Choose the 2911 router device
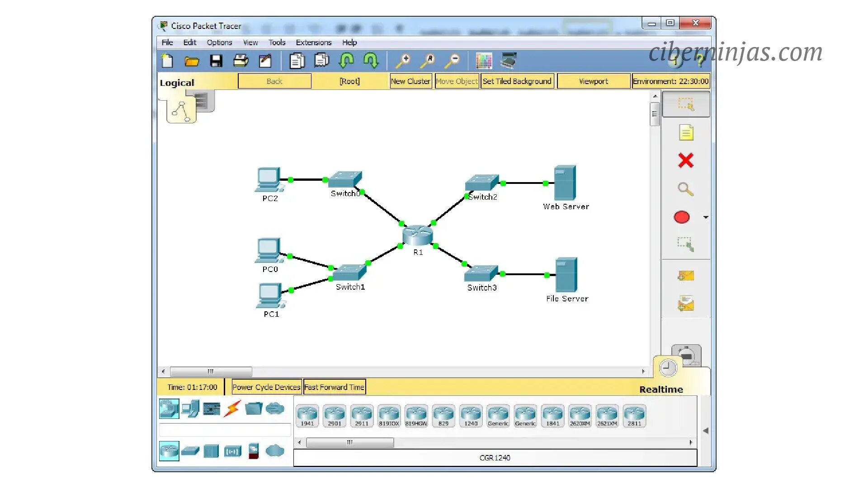This screenshot has width=868, height=488. [362, 416]
